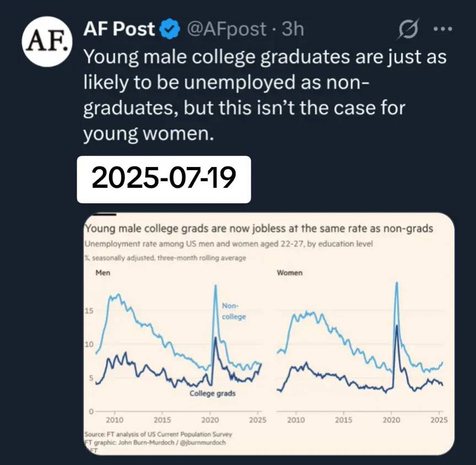This screenshot has width=476, height=465.
Task: Click the Men panel label
Action: tap(103, 273)
